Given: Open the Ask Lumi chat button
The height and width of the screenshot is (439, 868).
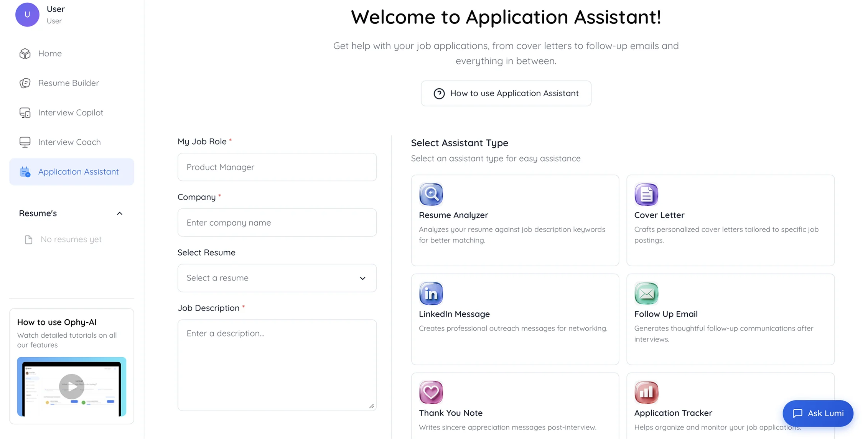Looking at the screenshot, I should [817, 413].
